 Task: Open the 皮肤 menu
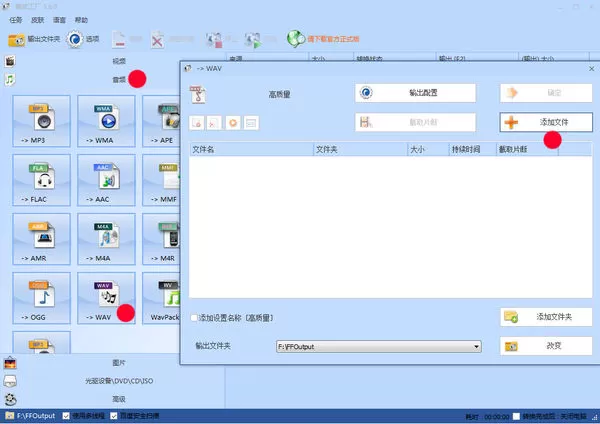click(x=38, y=20)
